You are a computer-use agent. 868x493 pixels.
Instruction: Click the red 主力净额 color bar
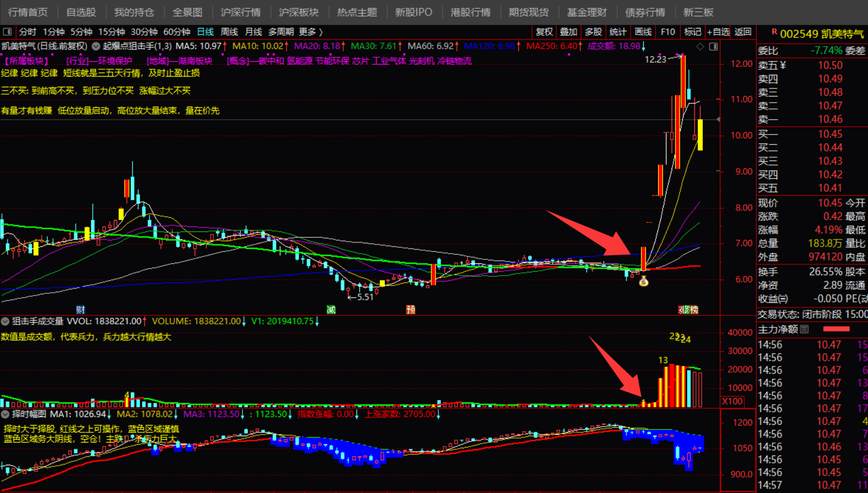pyautogui.click(x=836, y=329)
